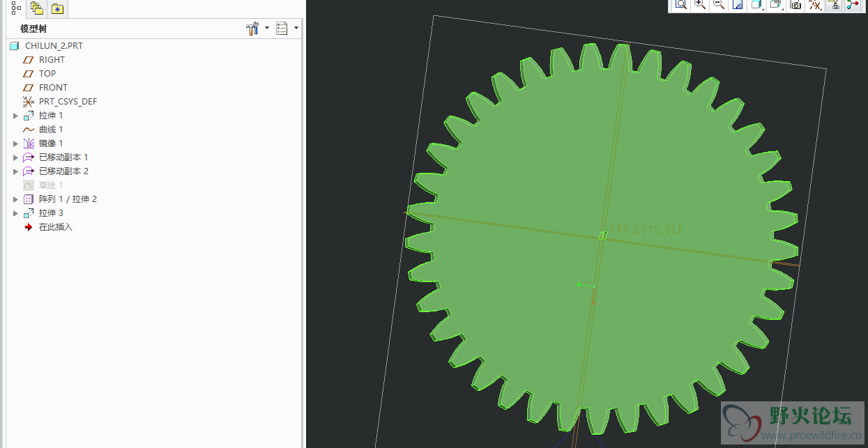Open the datum display filters icon

tap(814, 4)
